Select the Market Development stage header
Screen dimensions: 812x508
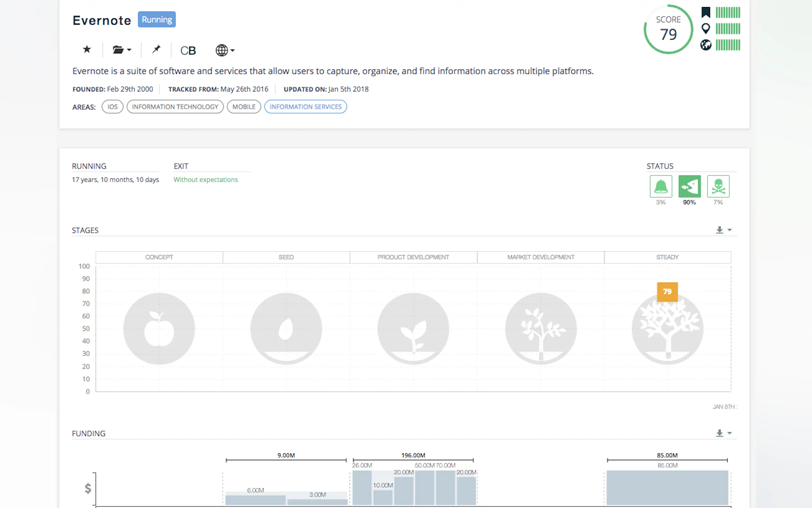coord(541,257)
